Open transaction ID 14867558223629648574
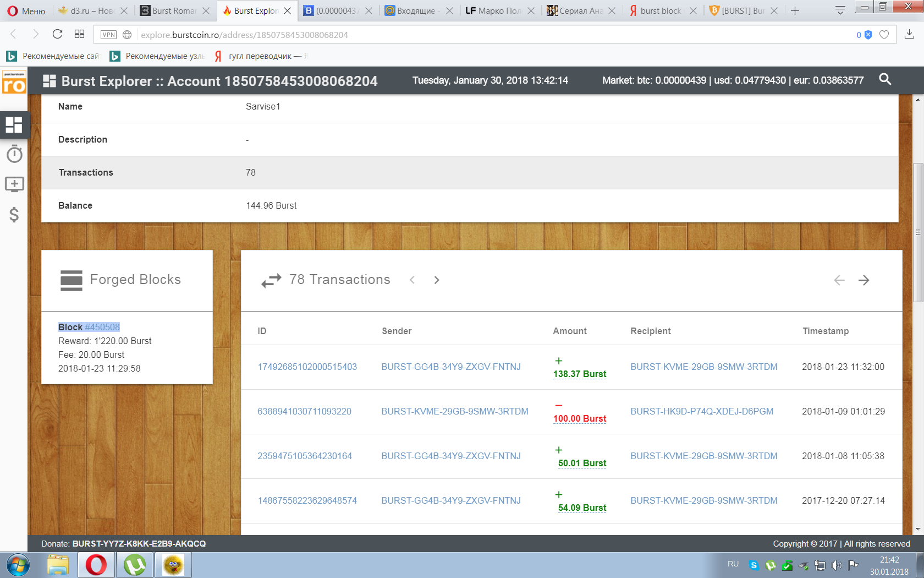 click(307, 500)
